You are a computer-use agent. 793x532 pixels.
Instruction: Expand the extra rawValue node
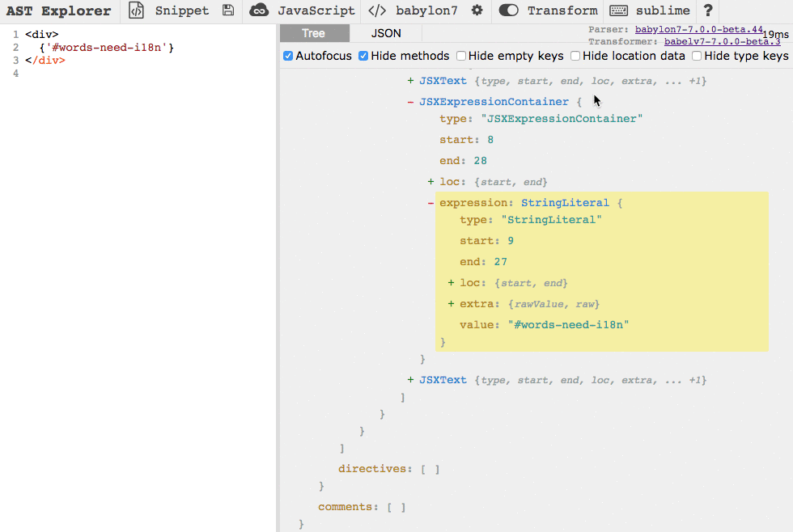pos(451,304)
